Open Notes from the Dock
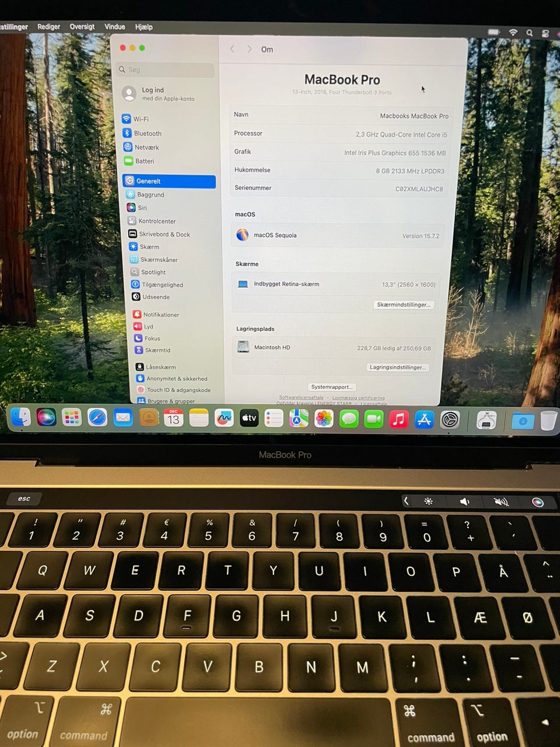Image resolution: width=560 pixels, height=747 pixels. click(199, 418)
